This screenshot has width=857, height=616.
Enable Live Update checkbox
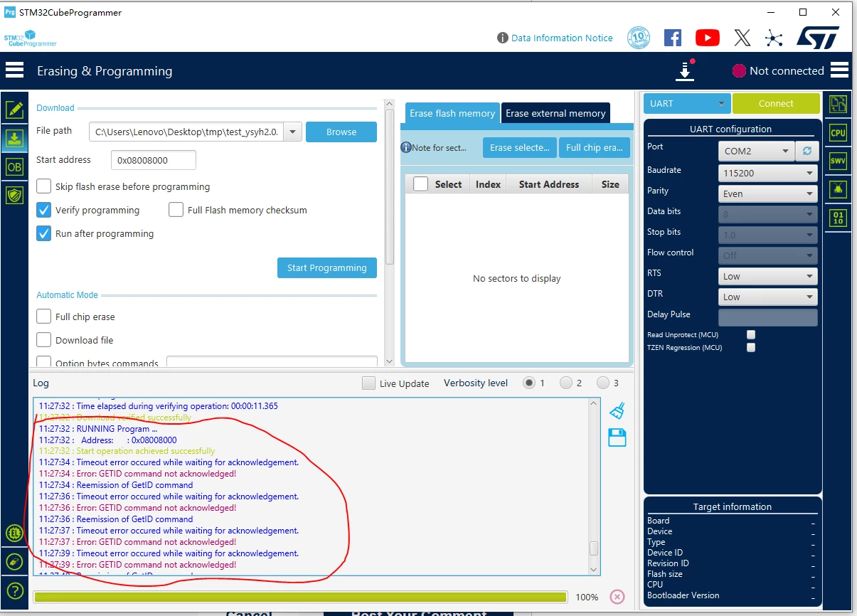pyautogui.click(x=368, y=383)
